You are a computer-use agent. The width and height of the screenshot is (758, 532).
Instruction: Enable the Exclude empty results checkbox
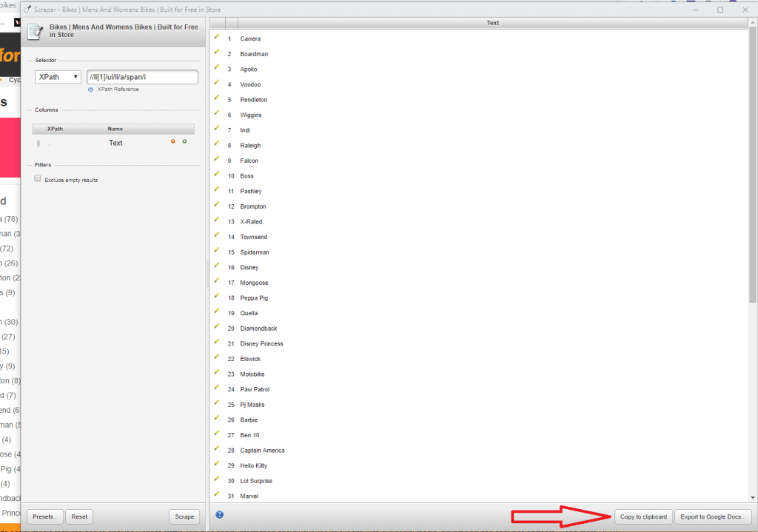click(37, 178)
